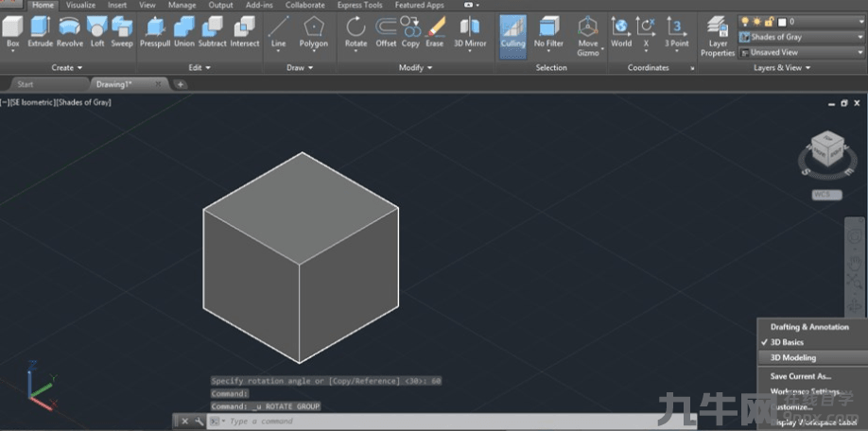Expand the Layers & View panel

pyautogui.click(x=782, y=67)
